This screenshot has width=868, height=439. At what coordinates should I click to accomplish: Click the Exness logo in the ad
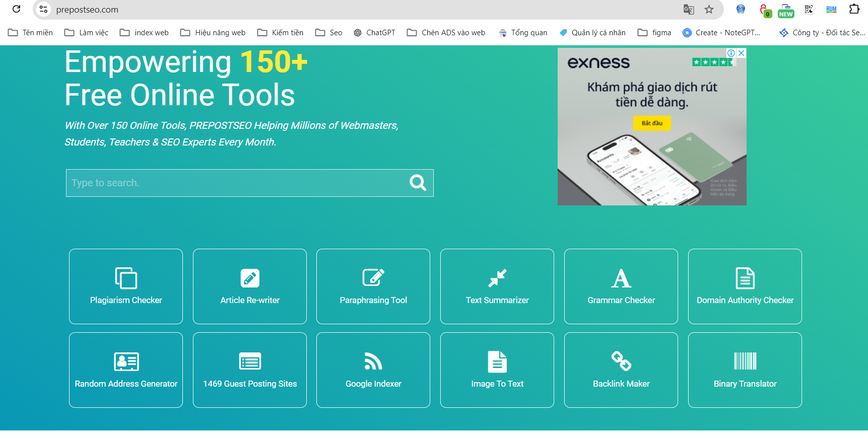pos(598,63)
